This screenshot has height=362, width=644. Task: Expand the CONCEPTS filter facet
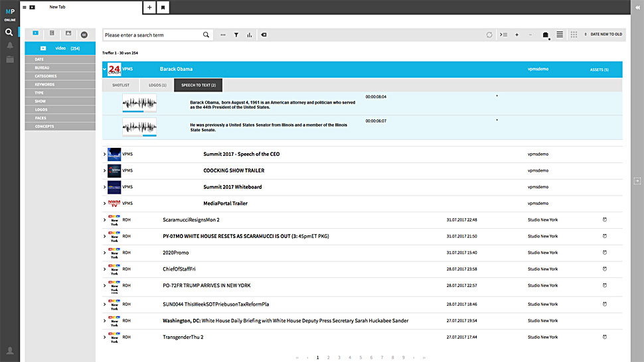(x=60, y=126)
